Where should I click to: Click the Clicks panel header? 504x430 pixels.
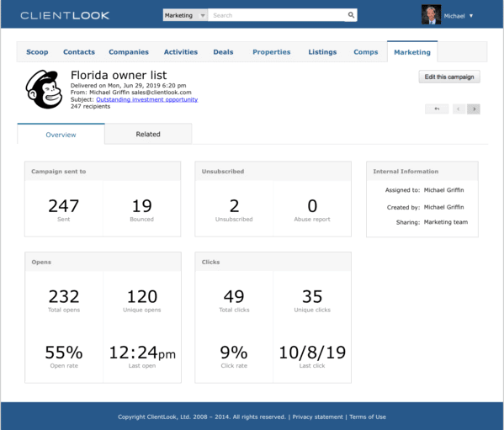273,262
